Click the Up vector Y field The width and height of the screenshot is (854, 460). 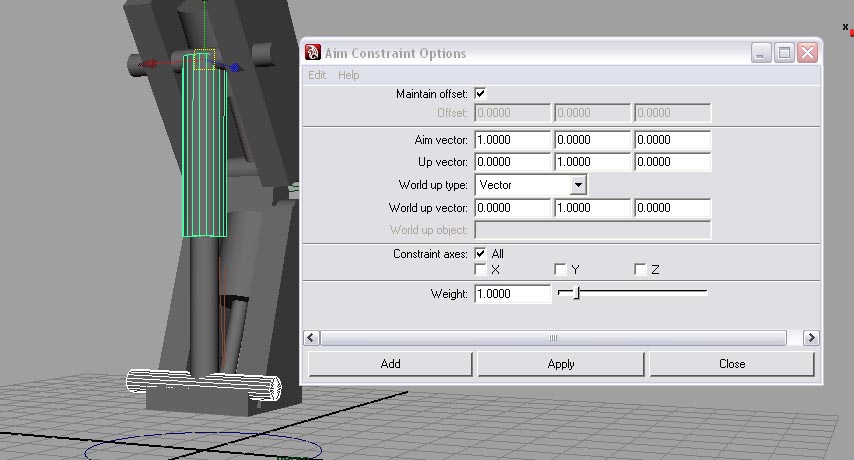point(593,162)
